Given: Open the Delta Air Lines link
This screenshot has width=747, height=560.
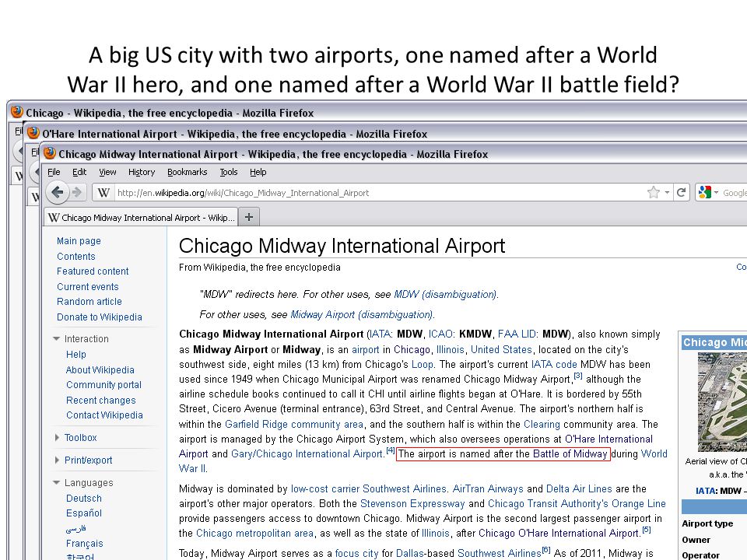Looking at the screenshot, I should coord(579,488).
